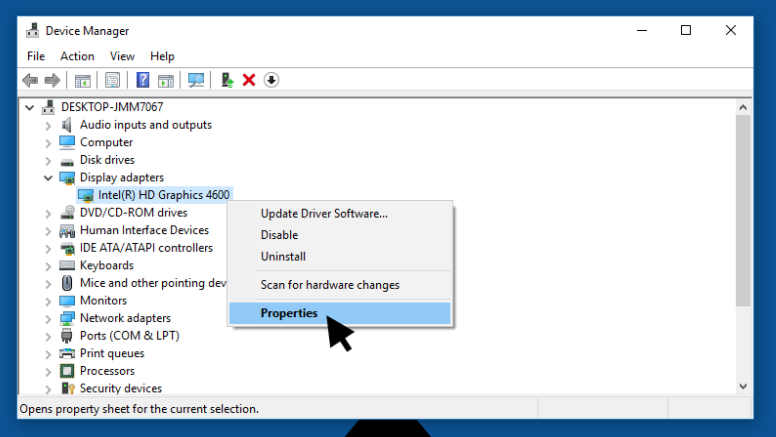Viewport: 776px width, 437px height.
Task: Open the Action menu
Action: [x=77, y=56]
